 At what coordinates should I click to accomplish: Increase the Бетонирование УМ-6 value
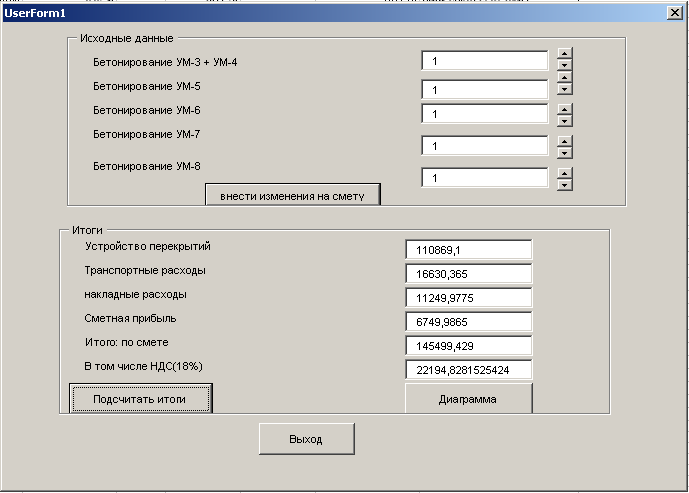coord(565,109)
